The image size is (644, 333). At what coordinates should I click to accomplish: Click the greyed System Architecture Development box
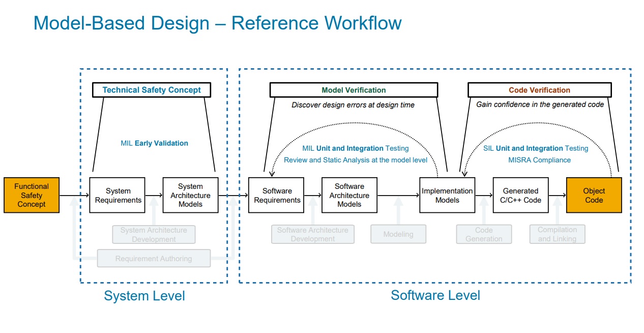tap(154, 234)
